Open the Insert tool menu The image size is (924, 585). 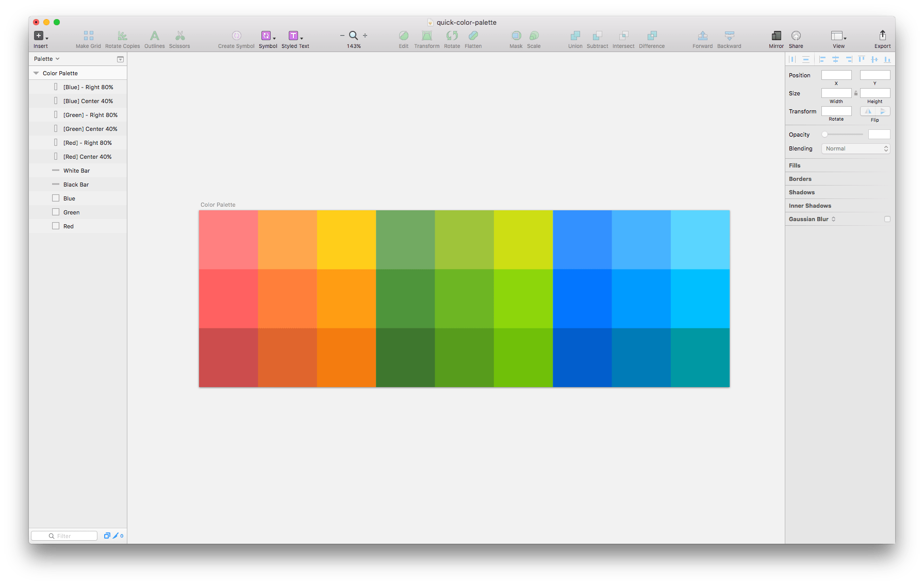(x=40, y=36)
